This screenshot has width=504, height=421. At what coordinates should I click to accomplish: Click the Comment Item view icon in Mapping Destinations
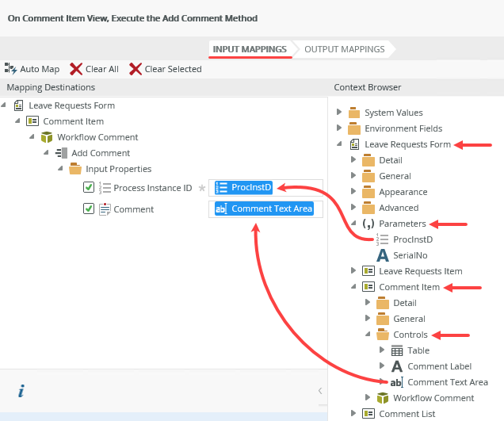click(32, 121)
